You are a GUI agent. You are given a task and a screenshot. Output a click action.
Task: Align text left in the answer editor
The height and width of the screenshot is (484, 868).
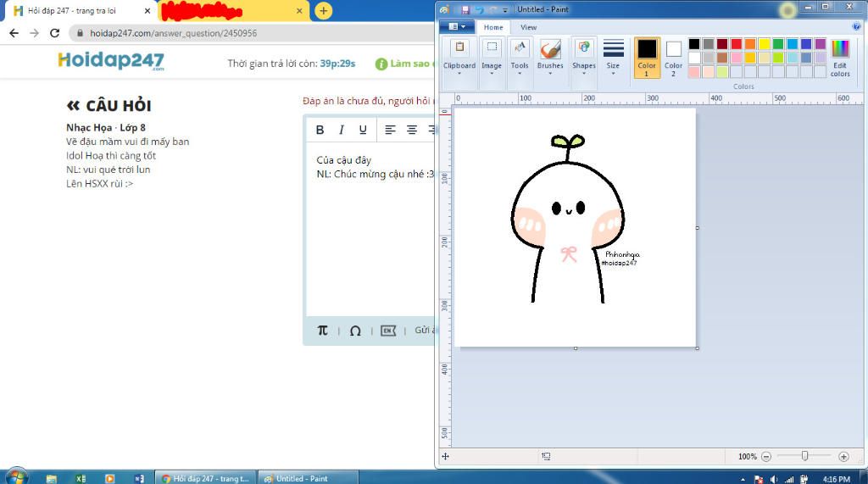coord(390,130)
